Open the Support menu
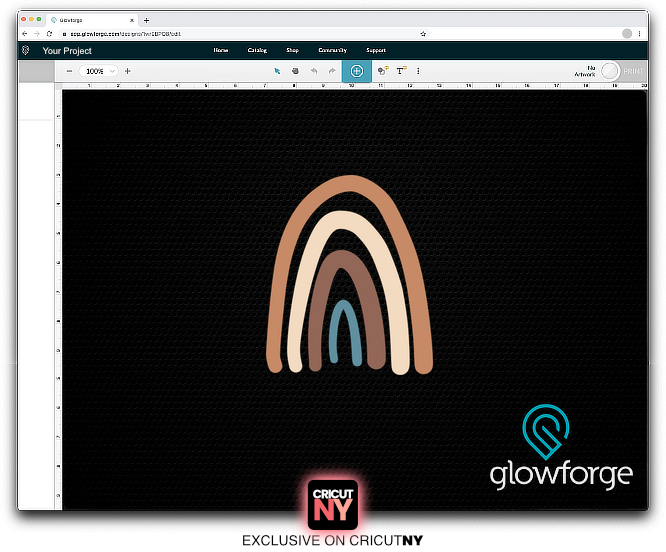 pos(376,50)
